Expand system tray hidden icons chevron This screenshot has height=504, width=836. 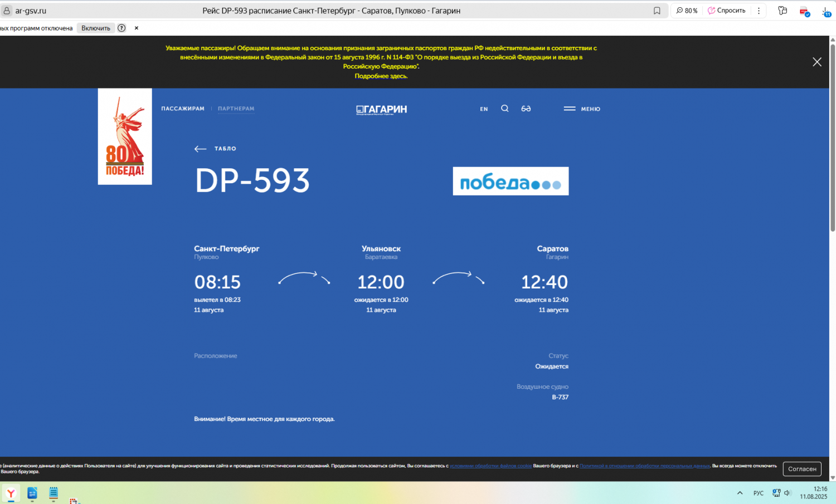click(x=740, y=493)
